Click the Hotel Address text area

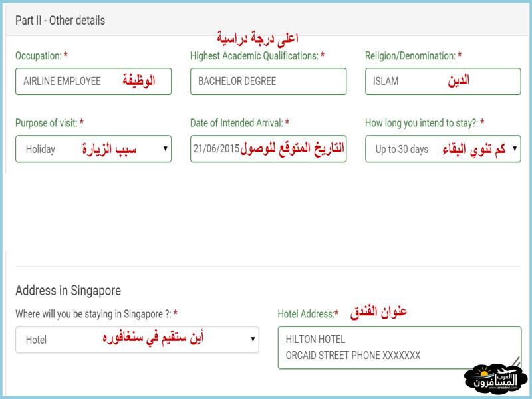400,348
